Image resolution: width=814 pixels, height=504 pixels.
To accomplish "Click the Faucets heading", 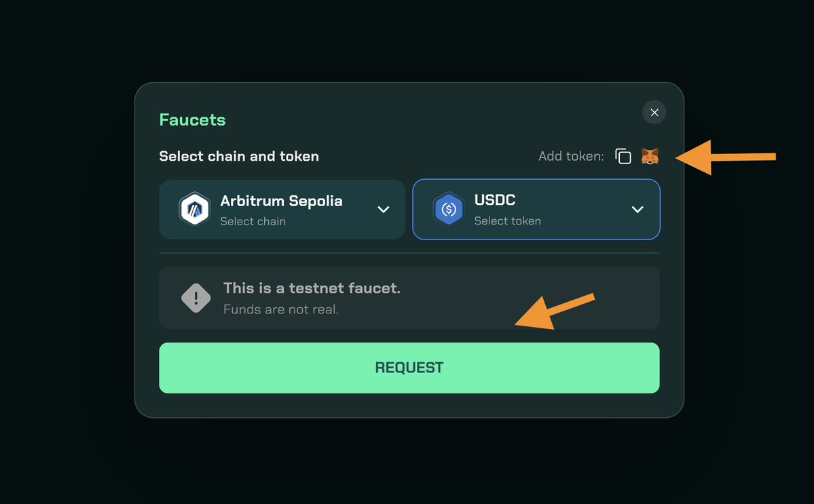I will [x=192, y=120].
